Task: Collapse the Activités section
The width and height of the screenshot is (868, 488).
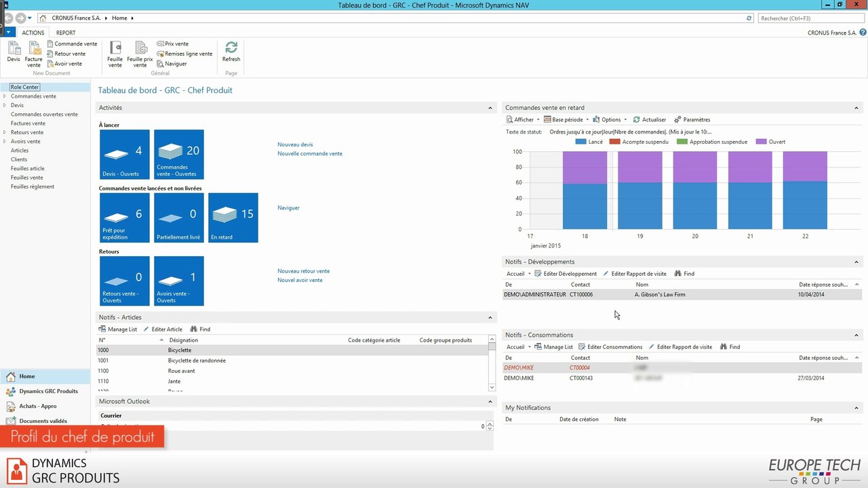Action: [x=490, y=108]
